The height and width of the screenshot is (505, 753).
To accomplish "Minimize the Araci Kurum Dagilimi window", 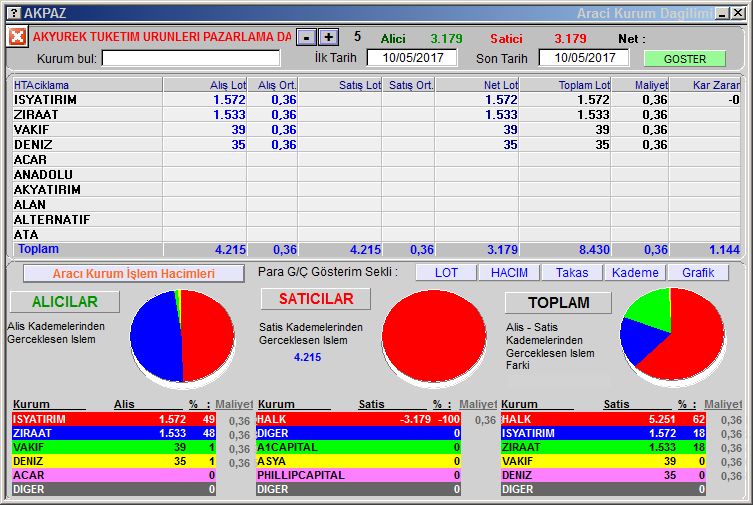I will (x=722, y=13).
